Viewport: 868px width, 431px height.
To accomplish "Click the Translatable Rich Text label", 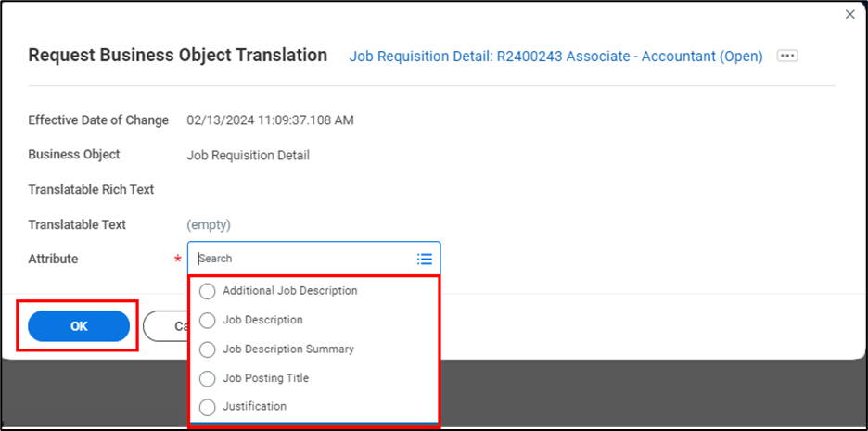I will pos(91,190).
